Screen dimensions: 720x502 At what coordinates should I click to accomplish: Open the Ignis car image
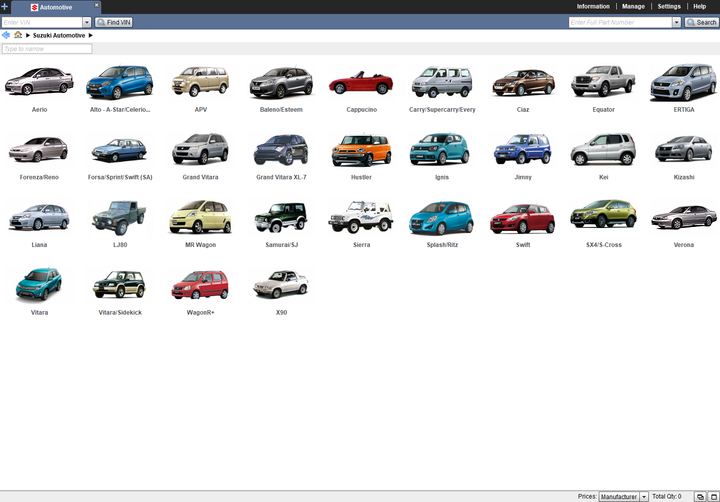click(x=440, y=149)
